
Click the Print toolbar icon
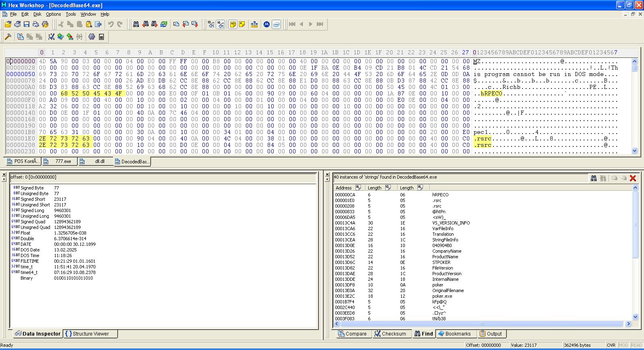36,24
